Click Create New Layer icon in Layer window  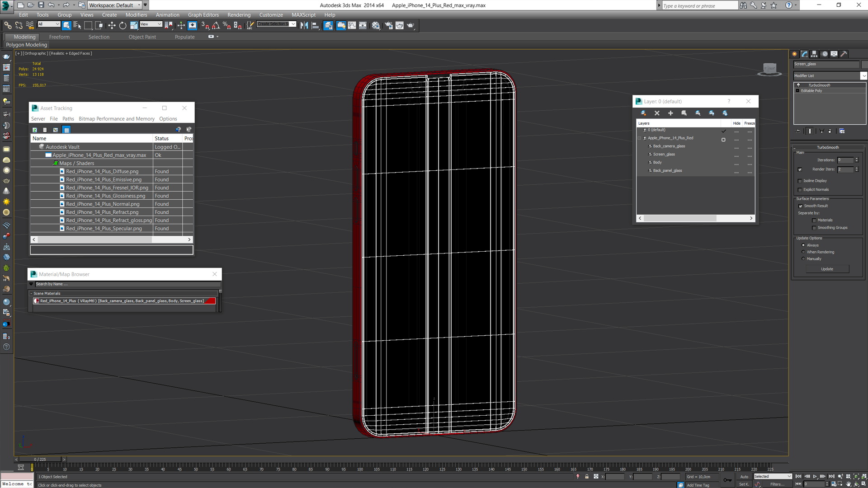[x=643, y=113]
